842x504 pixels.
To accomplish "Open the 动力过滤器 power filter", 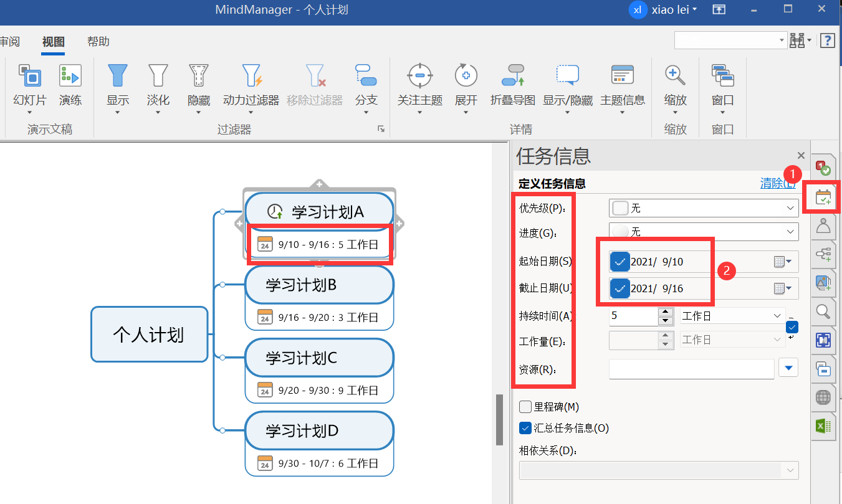I will click(x=250, y=81).
